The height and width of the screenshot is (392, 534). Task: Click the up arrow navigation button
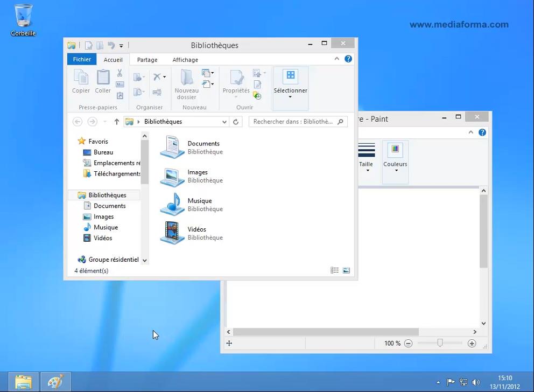pyautogui.click(x=117, y=122)
